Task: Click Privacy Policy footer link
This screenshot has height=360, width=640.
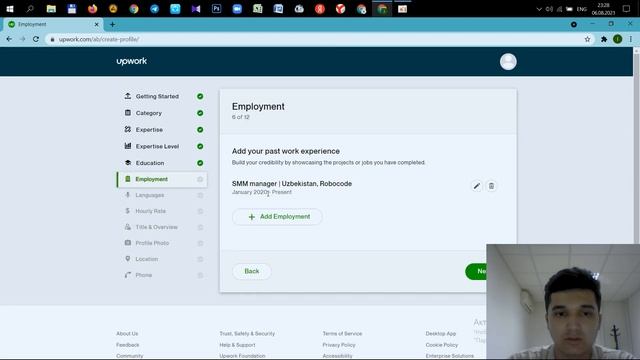Action: point(339,345)
